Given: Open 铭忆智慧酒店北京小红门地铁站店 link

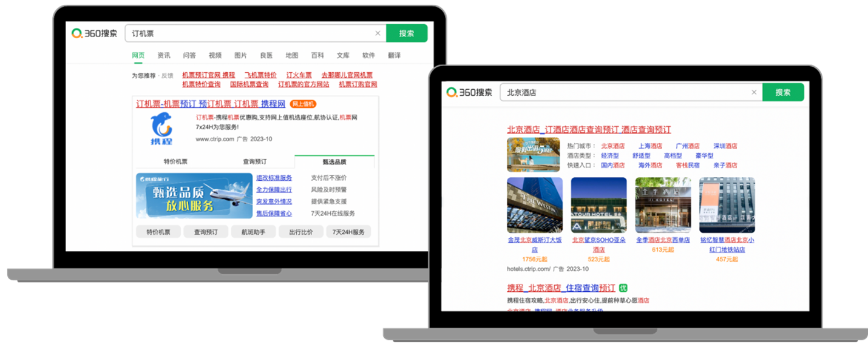Looking at the screenshot, I should point(727,244).
